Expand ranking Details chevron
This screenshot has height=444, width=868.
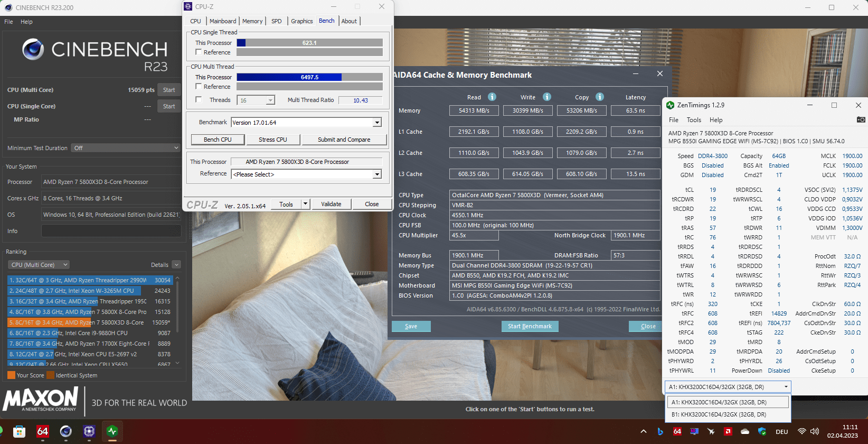176,265
